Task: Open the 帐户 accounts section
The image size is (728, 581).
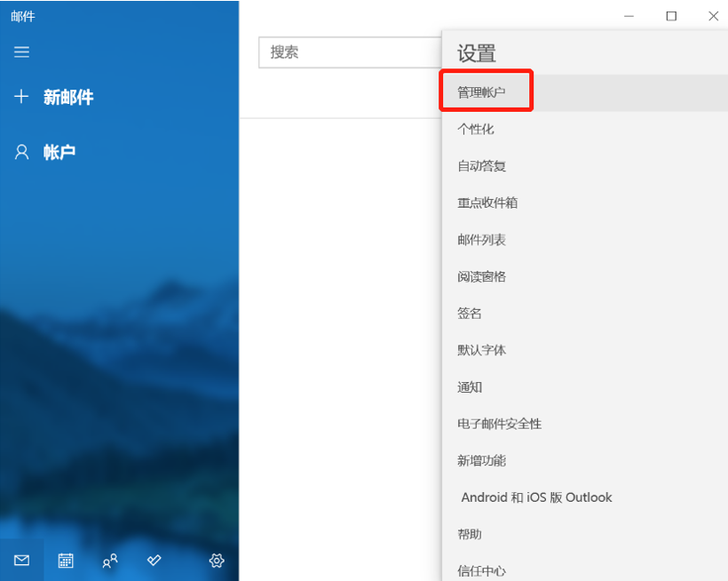Action: pyautogui.click(x=59, y=152)
